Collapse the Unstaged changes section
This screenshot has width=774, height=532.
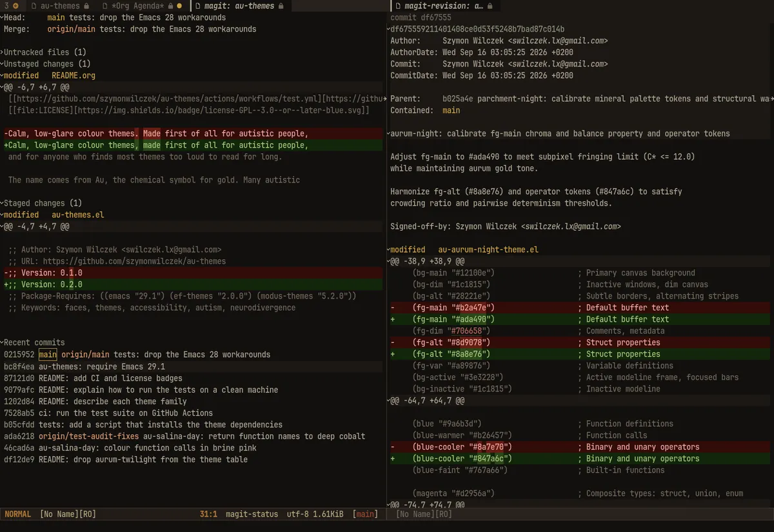point(2,64)
